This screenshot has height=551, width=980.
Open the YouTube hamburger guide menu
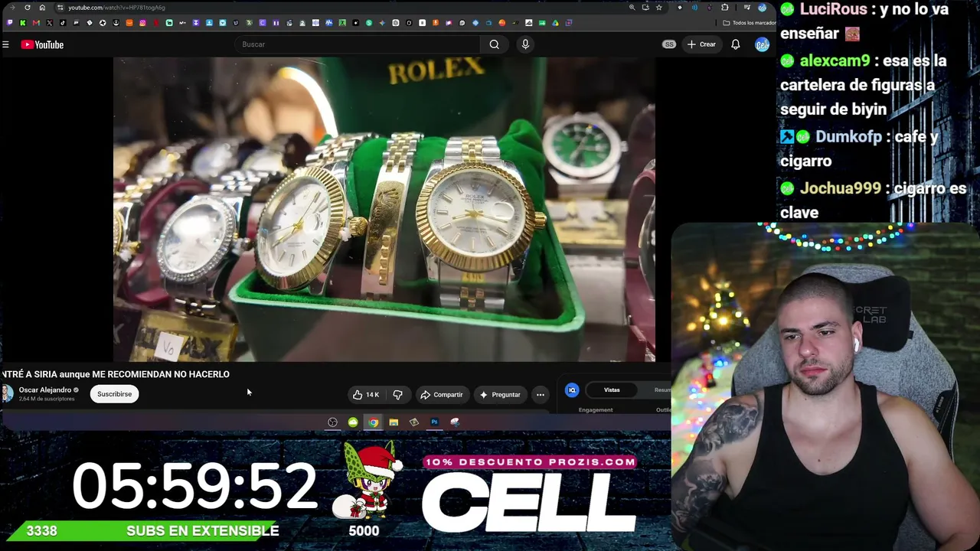pos(5,44)
